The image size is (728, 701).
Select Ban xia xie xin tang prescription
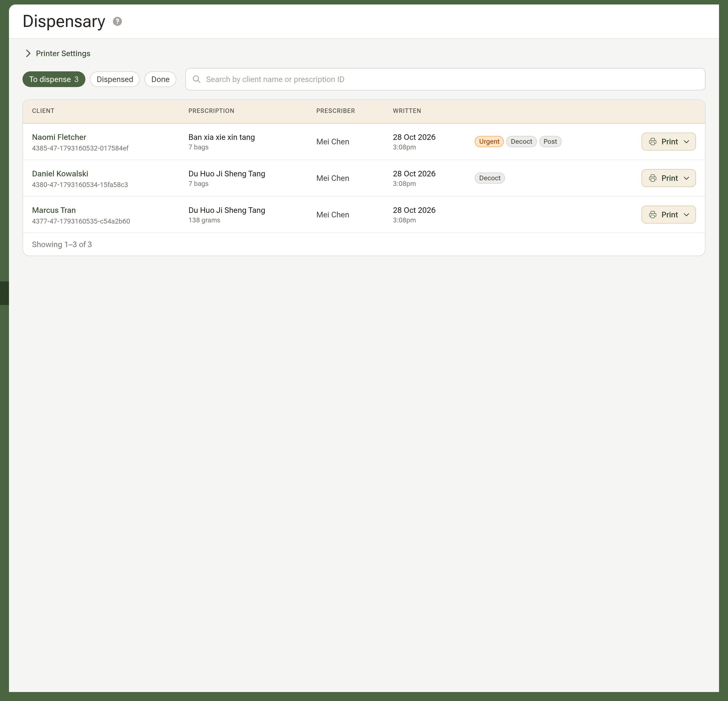point(222,137)
